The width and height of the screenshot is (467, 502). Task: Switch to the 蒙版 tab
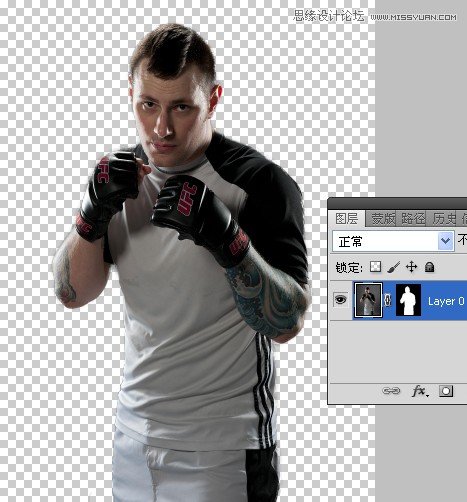(383, 219)
